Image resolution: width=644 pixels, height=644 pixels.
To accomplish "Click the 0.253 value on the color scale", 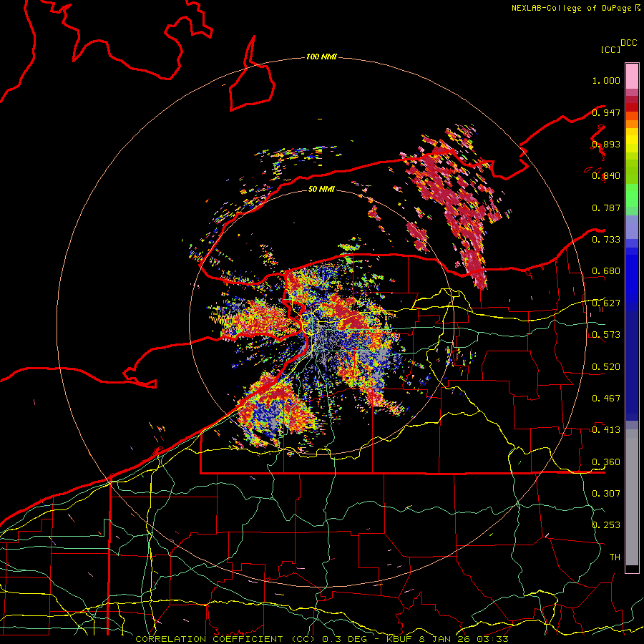I will tap(606, 525).
